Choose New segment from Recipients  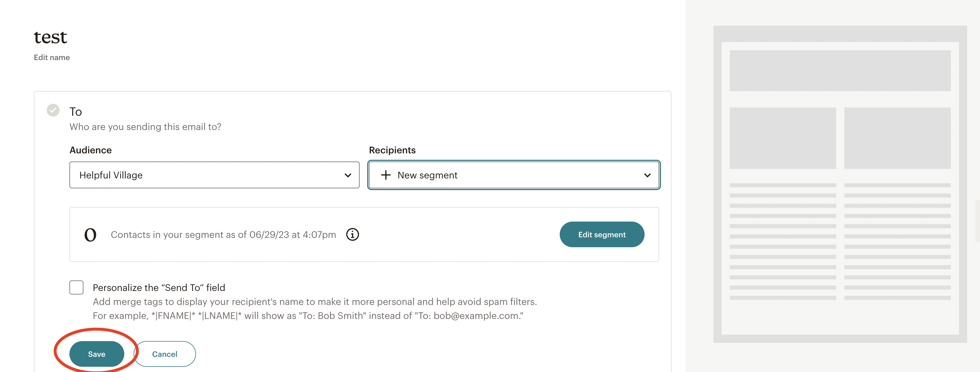coord(427,175)
